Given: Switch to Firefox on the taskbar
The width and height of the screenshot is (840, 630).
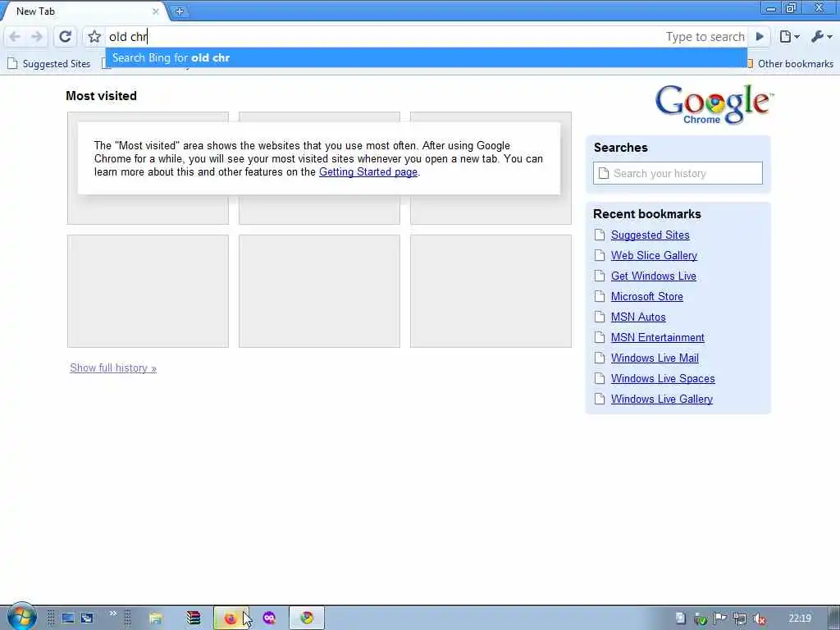Looking at the screenshot, I should pos(231,619).
